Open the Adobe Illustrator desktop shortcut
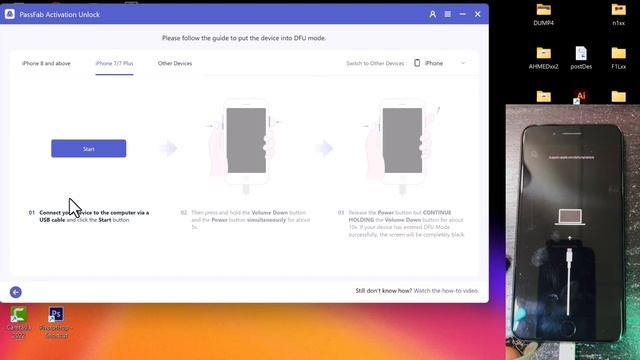The height and width of the screenshot is (360, 640). [x=580, y=97]
